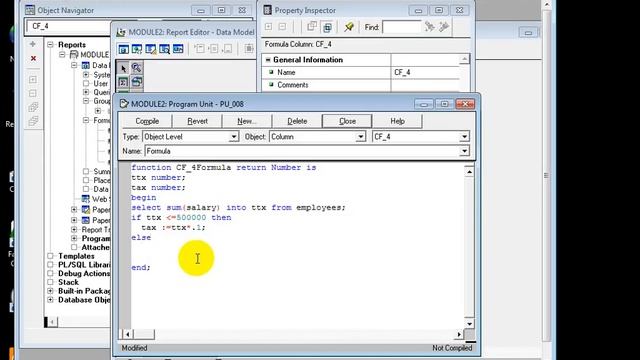Click the Expand All icon in Object Navigator sidebar
640x360 pixels.
(x=33, y=107)
